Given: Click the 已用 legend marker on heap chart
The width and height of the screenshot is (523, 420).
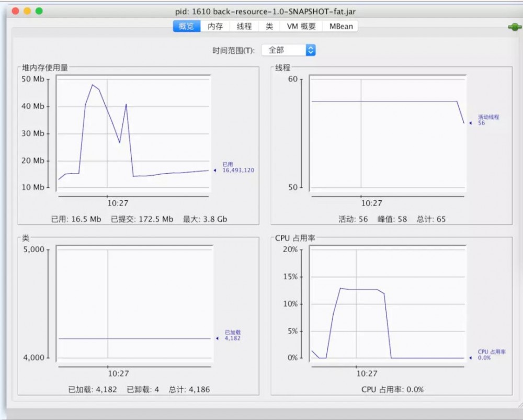Looking at the screenshot, I should 216,170.
